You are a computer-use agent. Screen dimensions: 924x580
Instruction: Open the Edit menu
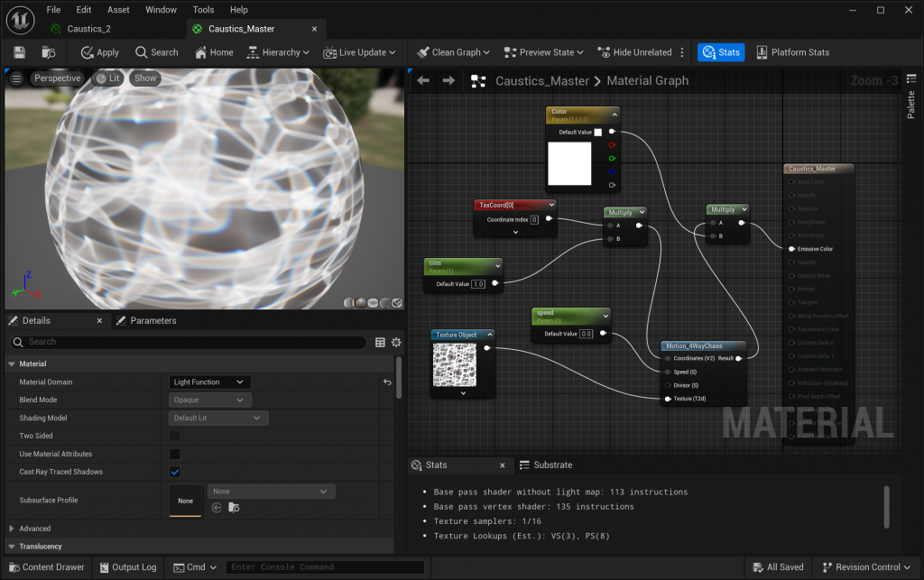[84, 9]
